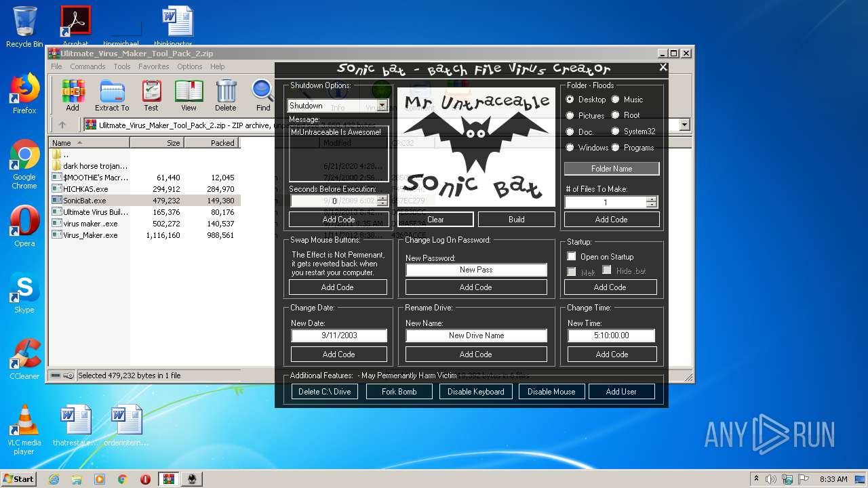The width and height of the screenshot is (868, 488).
Task: Open WinRAR address path dropdown
Action: pos(684,125)
